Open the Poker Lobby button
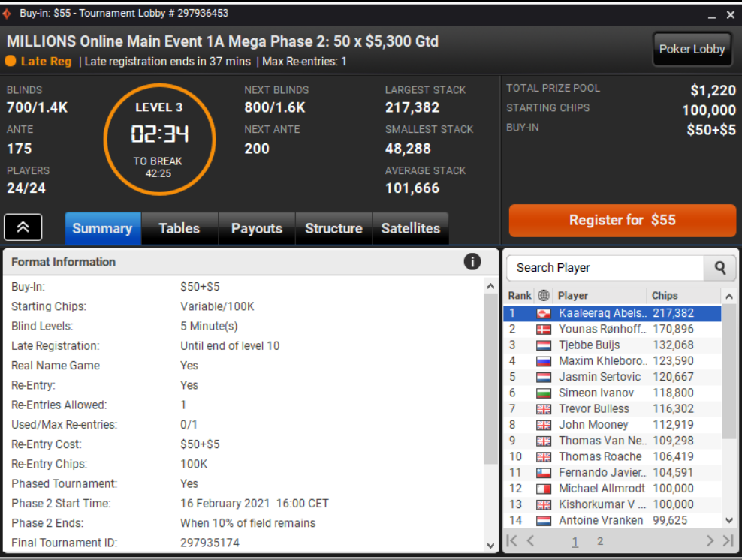 tap(692, 50)
